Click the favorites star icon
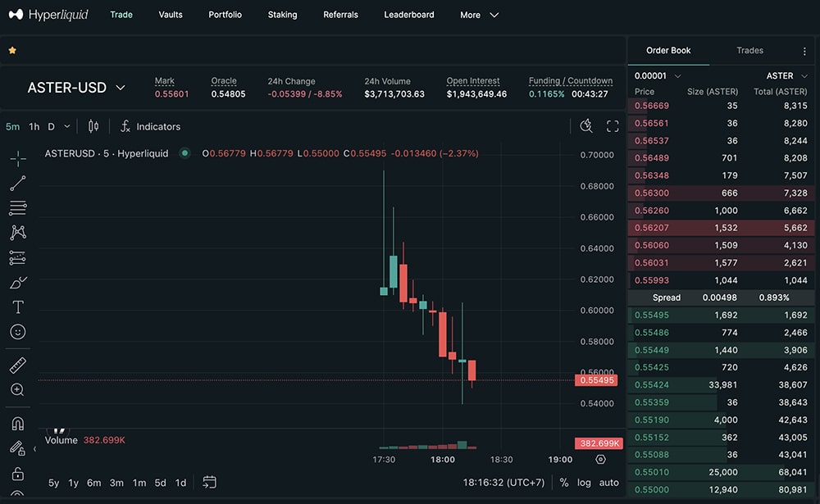This screenshot has width=820, height=504. [12, 50]
